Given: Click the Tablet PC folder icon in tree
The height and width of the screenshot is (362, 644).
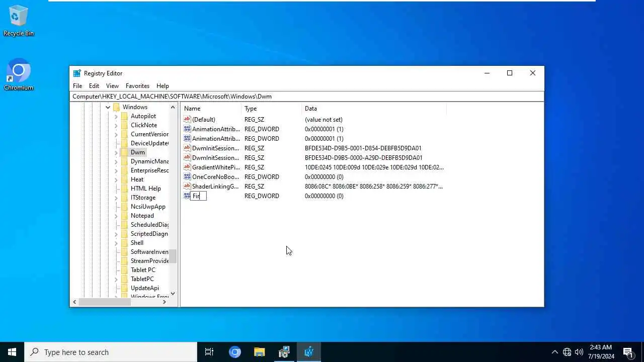Looking at the screenshot, I should click(x=125, y=270).
